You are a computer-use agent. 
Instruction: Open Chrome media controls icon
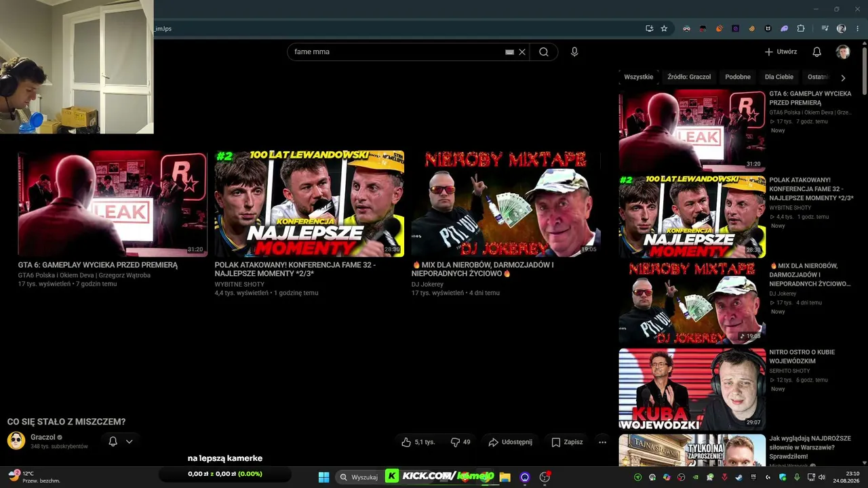pyautogui.click(x=825, y=28)
